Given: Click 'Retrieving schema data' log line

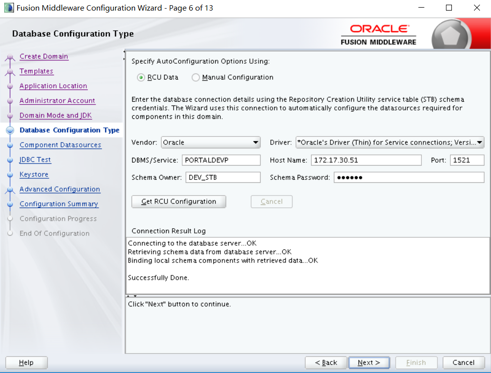Looking at the screenshot, I should point(210,252).
